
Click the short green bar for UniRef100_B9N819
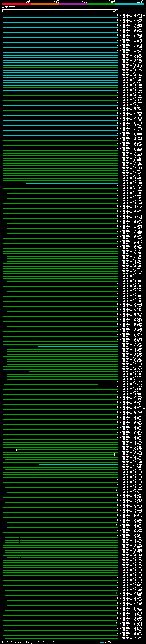click(x=51, y=384)
